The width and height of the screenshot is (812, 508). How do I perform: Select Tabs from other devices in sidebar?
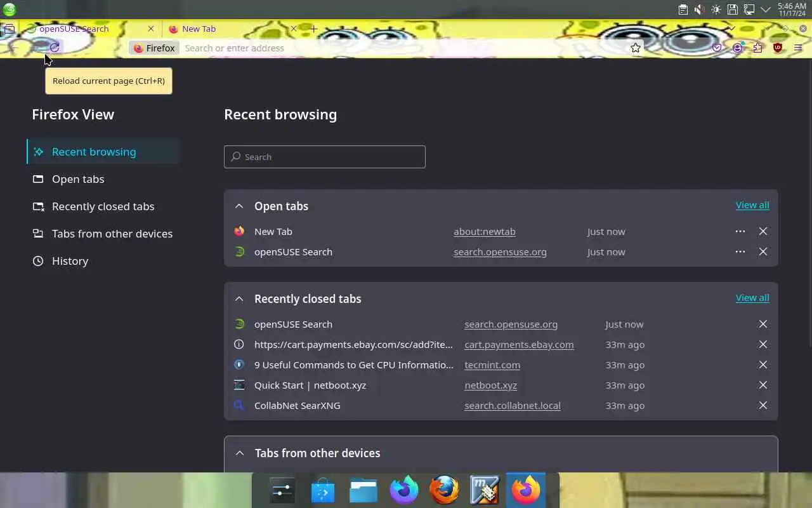point(105,234)
